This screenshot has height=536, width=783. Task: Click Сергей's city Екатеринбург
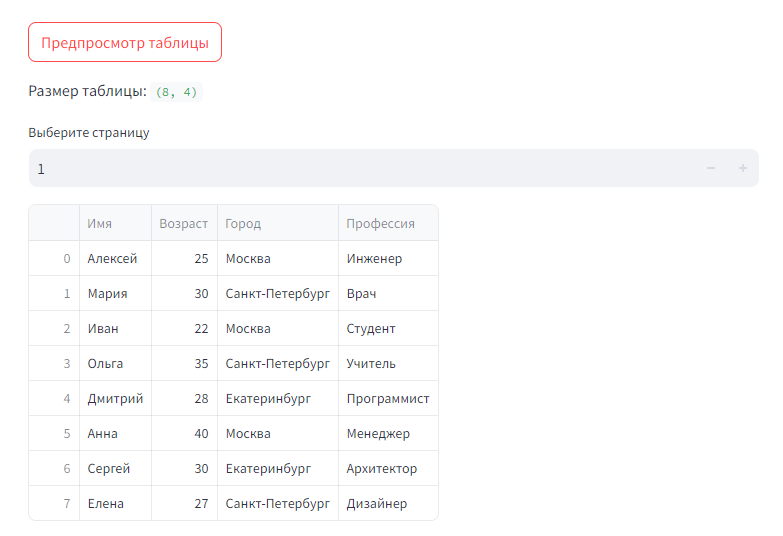pyautogui.click(x=278, y=468)
